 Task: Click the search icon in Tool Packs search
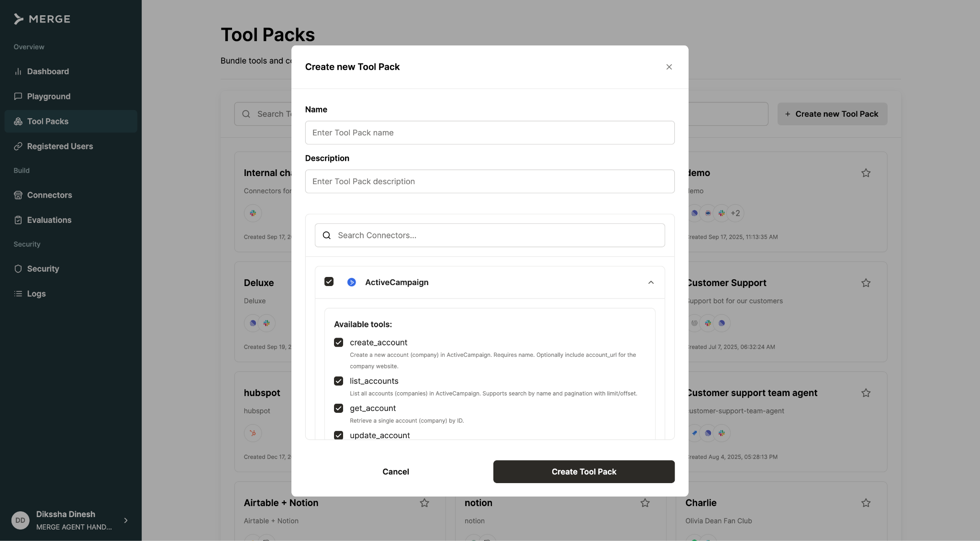tap(246, 114)
